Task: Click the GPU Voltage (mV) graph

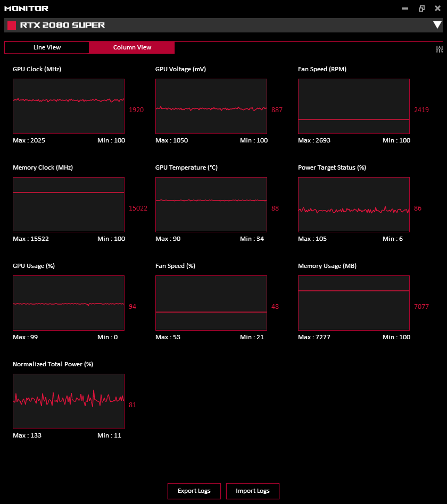Action: [211, 106]
